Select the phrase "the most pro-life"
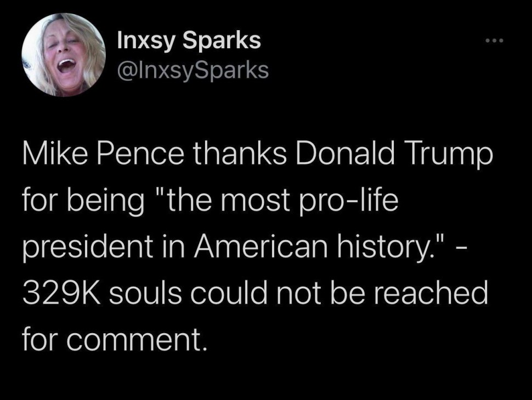532x400 pixels. click(270, 203)
